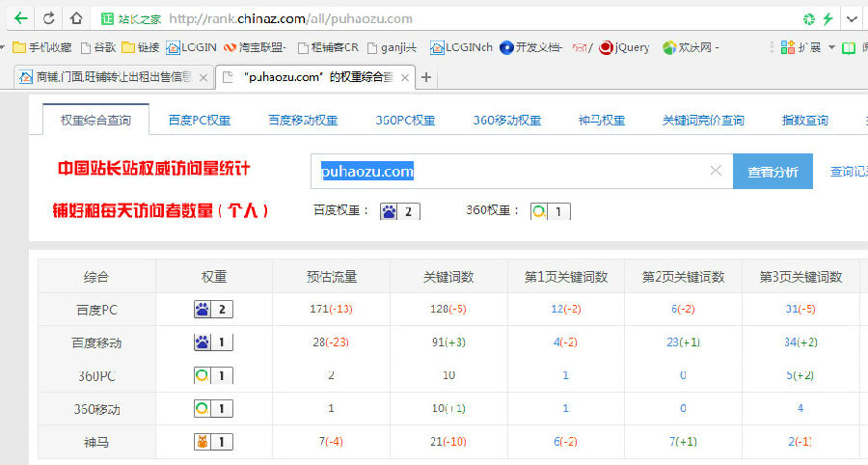The image size is (868, 465).
Task: Select the 百度移动权重 tab
Action: click(303, 121)
